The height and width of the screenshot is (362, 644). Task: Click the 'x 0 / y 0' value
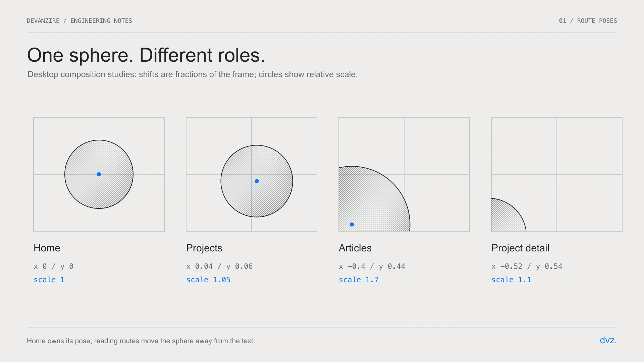[x=54, y=266]
